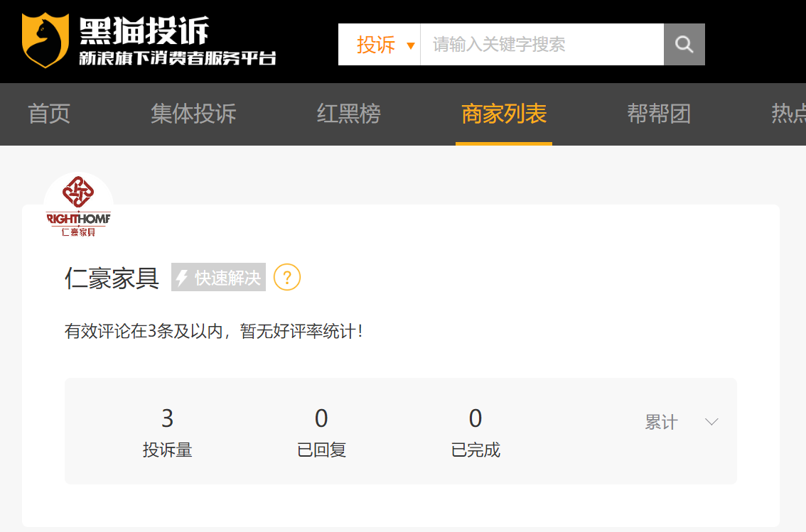The width and height of the screenshot is (806, 532).
Task: Click the lightning bolt in 快速解决 badge
Action: (x=183, y=278)
